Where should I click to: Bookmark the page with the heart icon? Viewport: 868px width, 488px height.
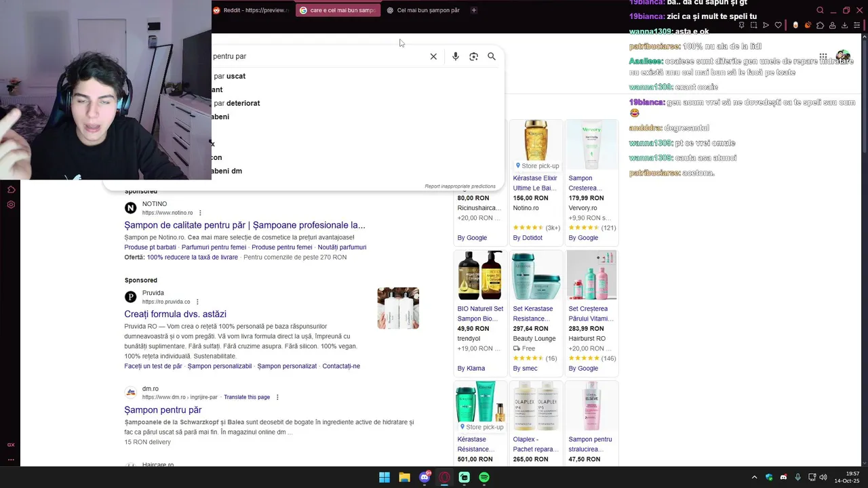coord(778,25)
